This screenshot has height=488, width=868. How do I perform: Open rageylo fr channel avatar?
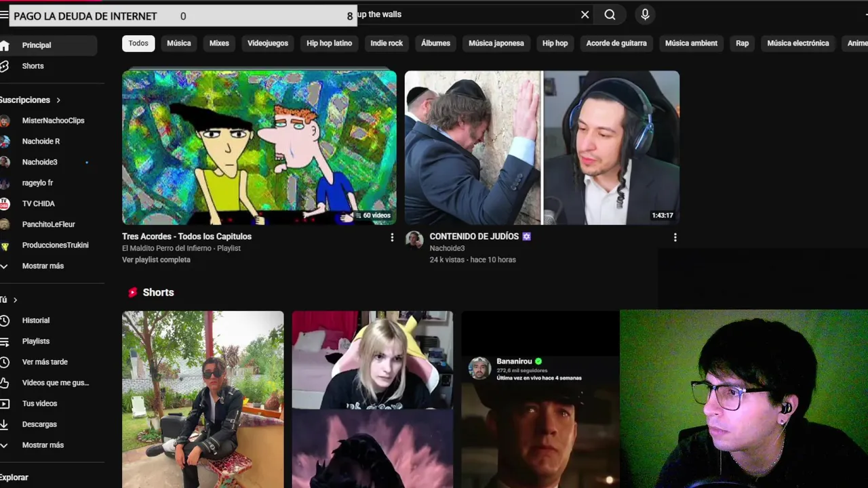tap(5, 183)
